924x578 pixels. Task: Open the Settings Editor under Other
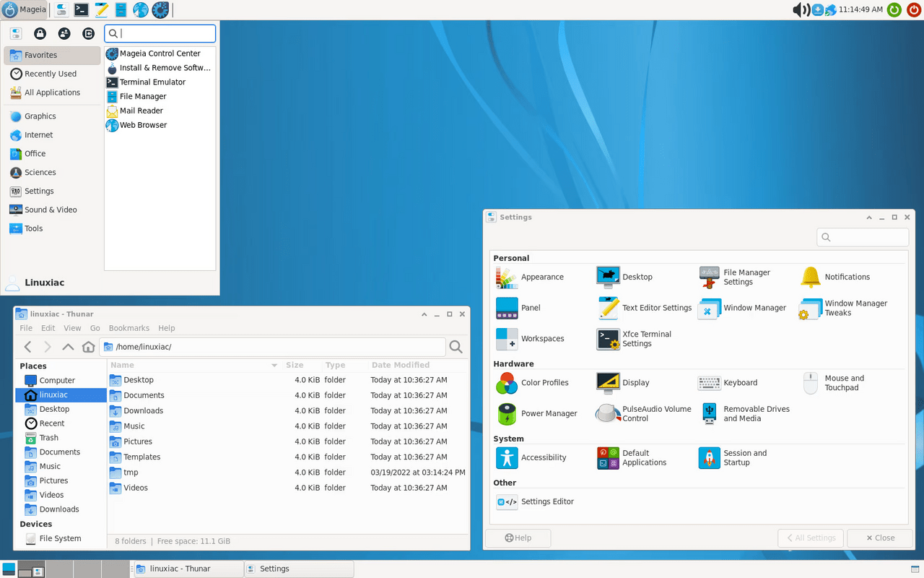click(549, 501)
